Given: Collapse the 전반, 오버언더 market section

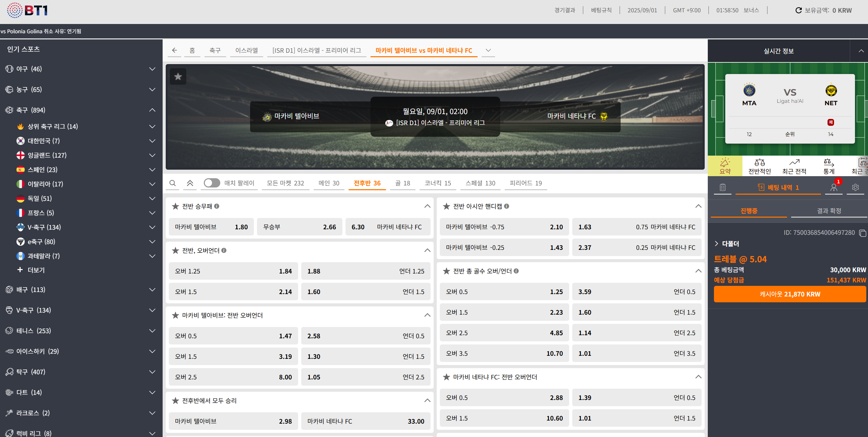Looking at the screenshot, I should coord(427,251).
